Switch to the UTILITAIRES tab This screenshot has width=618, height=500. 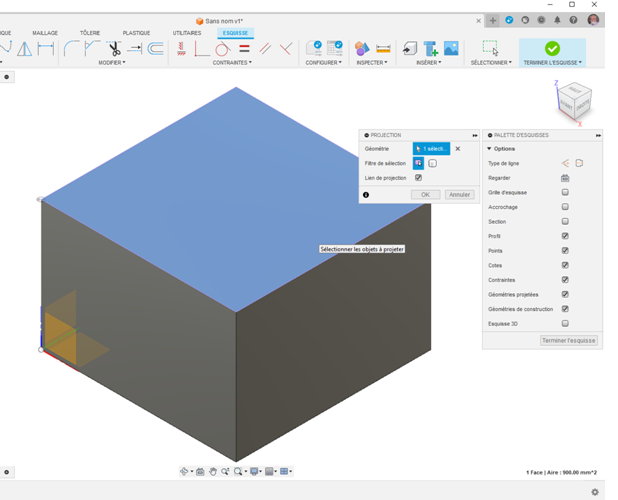pos(187,33)
